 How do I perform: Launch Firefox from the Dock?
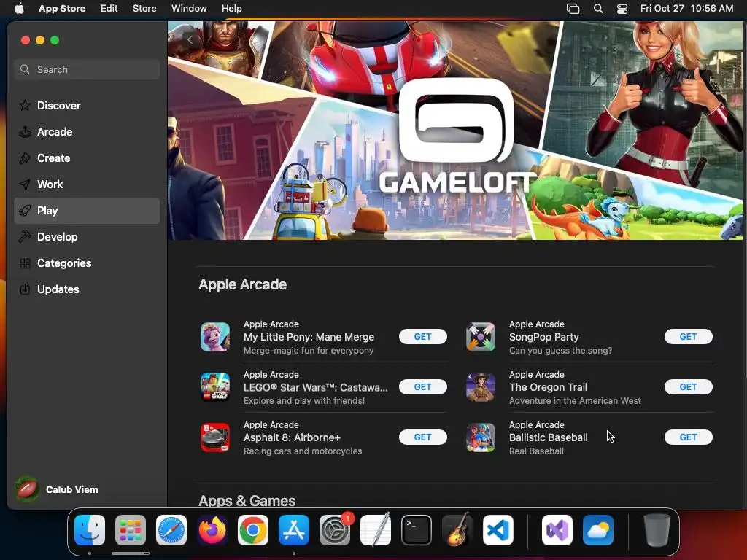click(212, 530)
